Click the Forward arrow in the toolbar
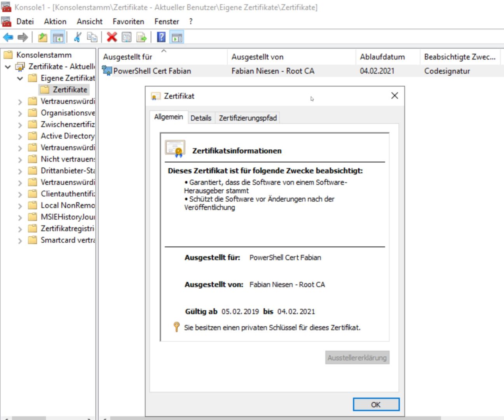Viewport: 504px width, 420px height. (x=23, y=37)
